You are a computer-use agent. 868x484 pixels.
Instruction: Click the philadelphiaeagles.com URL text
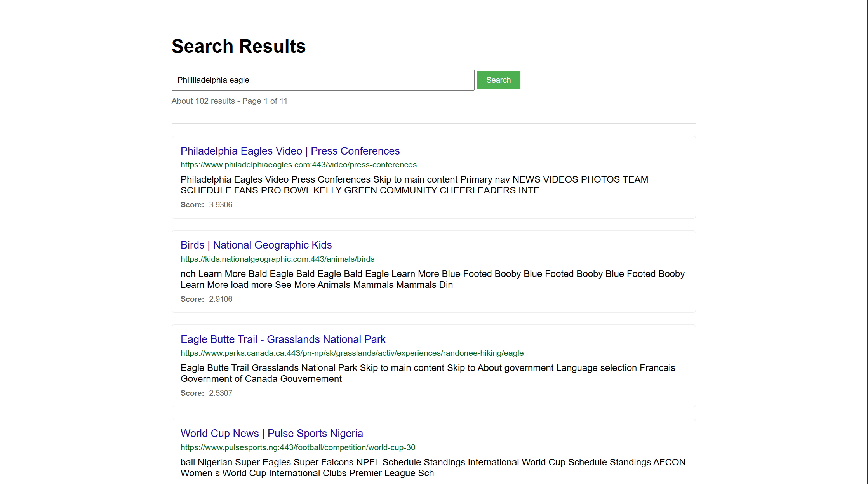tap(298, 165)
